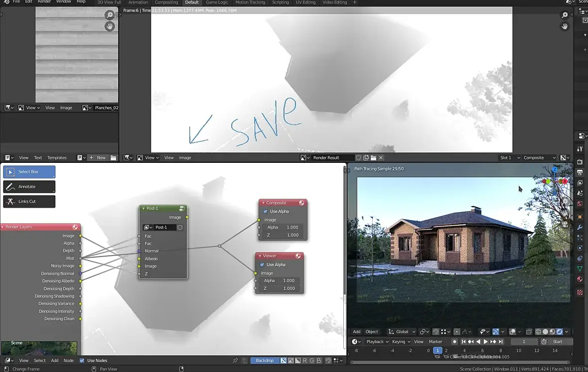Choose the Links Cut tool

(x=29, y=202)
